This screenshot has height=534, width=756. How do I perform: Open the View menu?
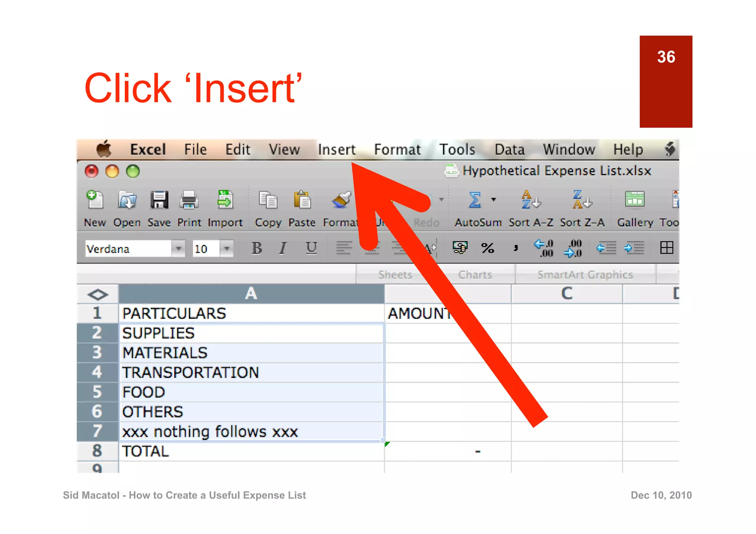click(284, 149)
